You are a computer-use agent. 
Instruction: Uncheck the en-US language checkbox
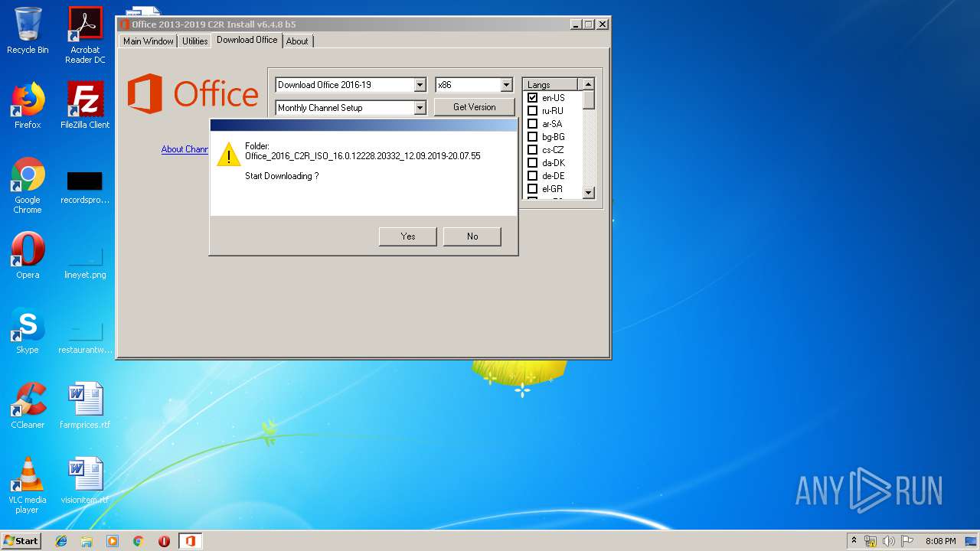pos(533,98)
